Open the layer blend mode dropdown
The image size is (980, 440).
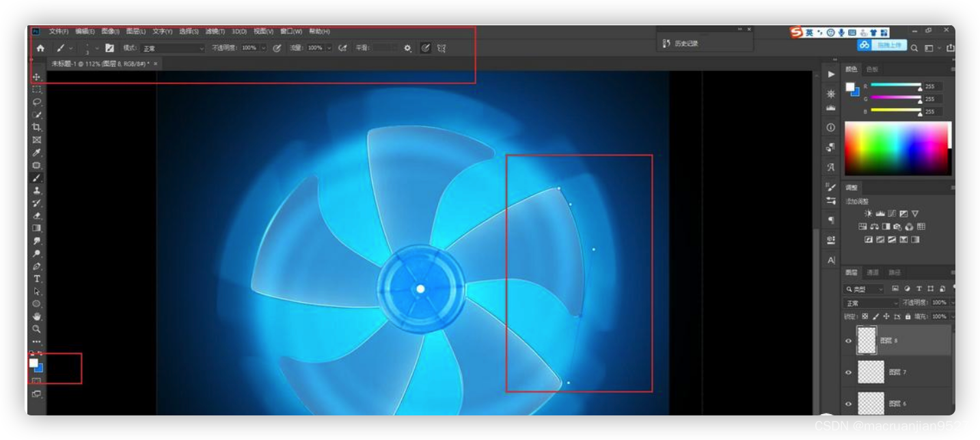click(x=872, y=303)
